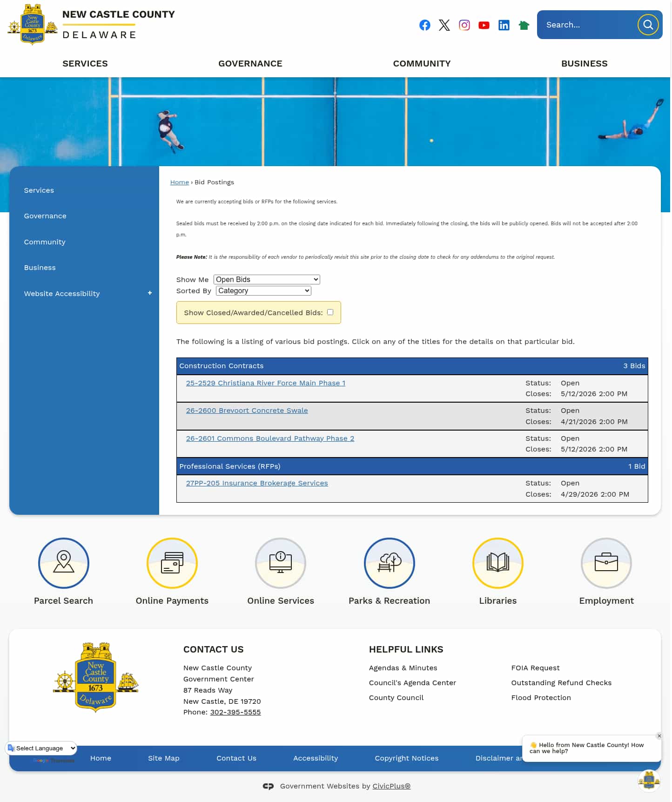Call phone number 302-395-5555
Viewport: 672px width, 802px height.
coord(235,712)
